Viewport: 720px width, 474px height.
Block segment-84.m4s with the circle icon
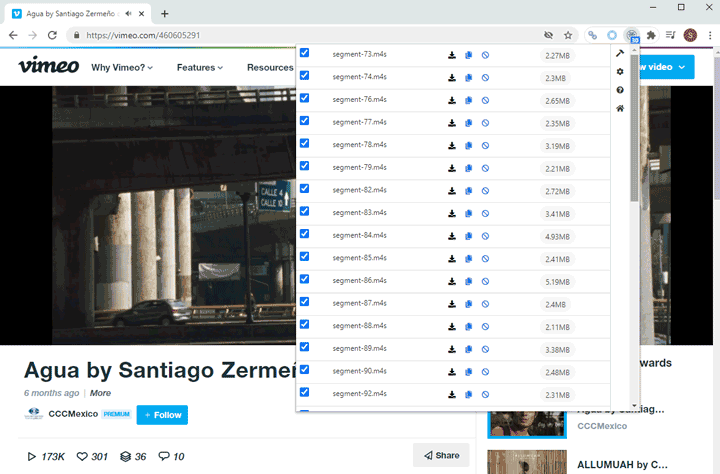pos(485,236)
